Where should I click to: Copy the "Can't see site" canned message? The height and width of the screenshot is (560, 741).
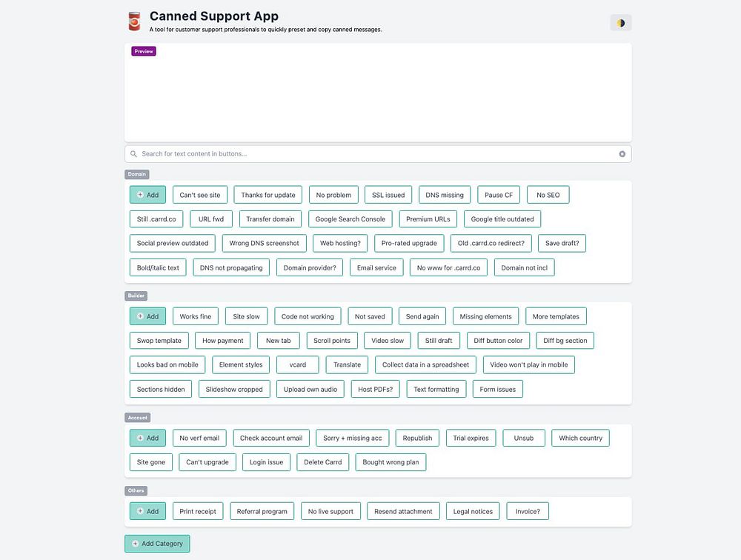point(200,195)
